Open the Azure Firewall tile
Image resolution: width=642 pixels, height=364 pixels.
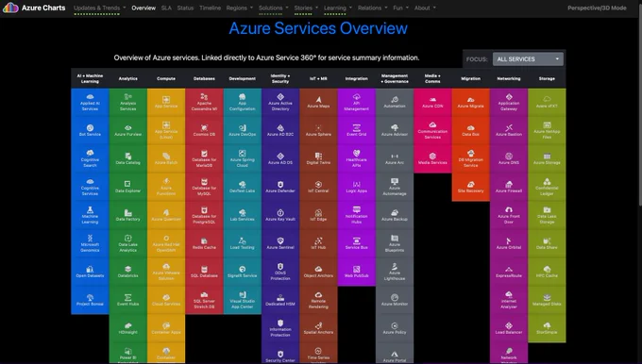click(x=509, y=187)
